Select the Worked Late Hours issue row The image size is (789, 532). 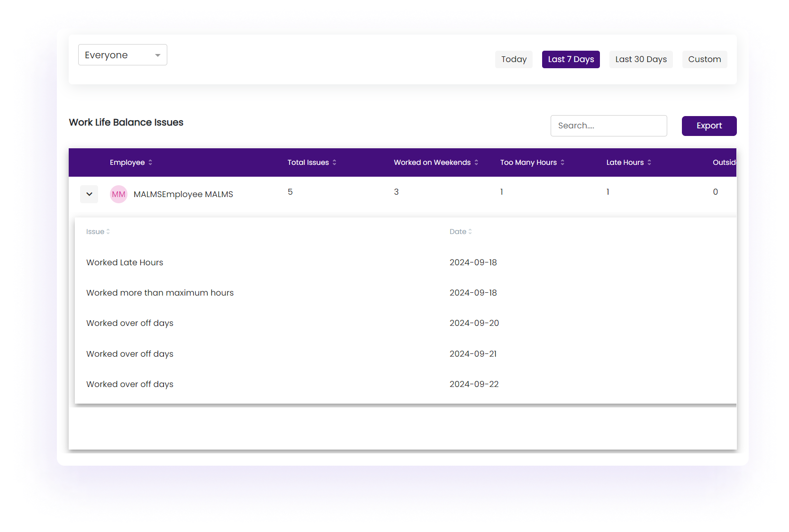click(125, 262)
